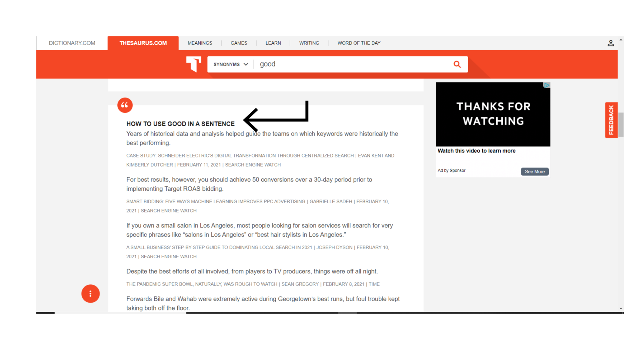Image resolution: width=644 pixels, height=362 pixels.
Task: Select the WRITING menu tab
Action: point(309,43)
